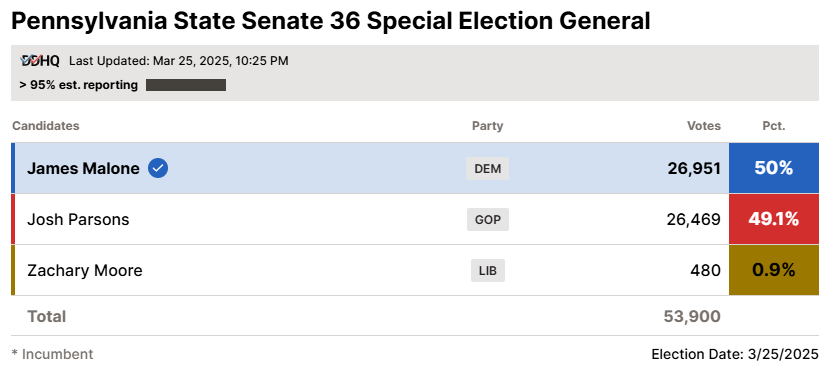Click the Last Updated timestamp text
Viewport: 823px width, 378px height.
179,61
